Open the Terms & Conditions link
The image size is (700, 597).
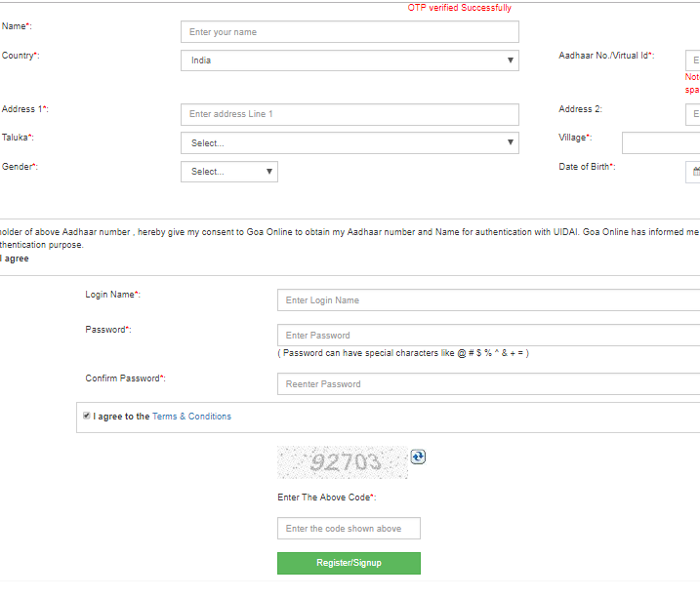tap(191, 417)
